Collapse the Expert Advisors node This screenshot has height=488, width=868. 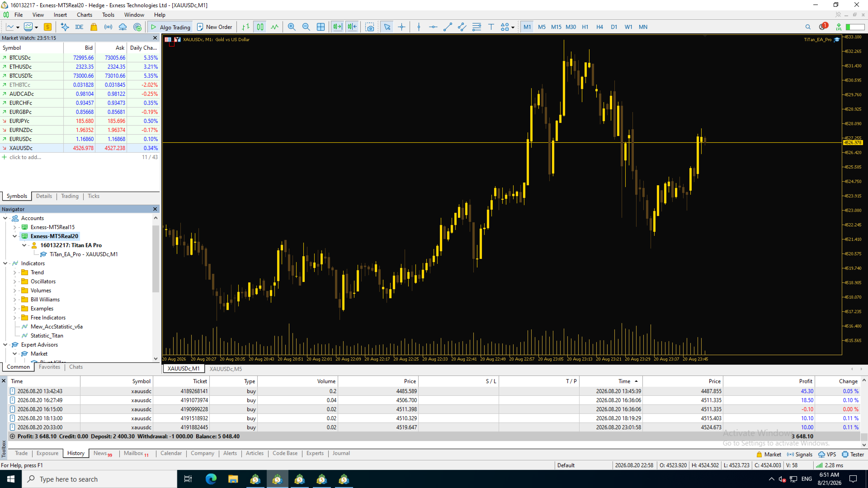pos(5,345)
